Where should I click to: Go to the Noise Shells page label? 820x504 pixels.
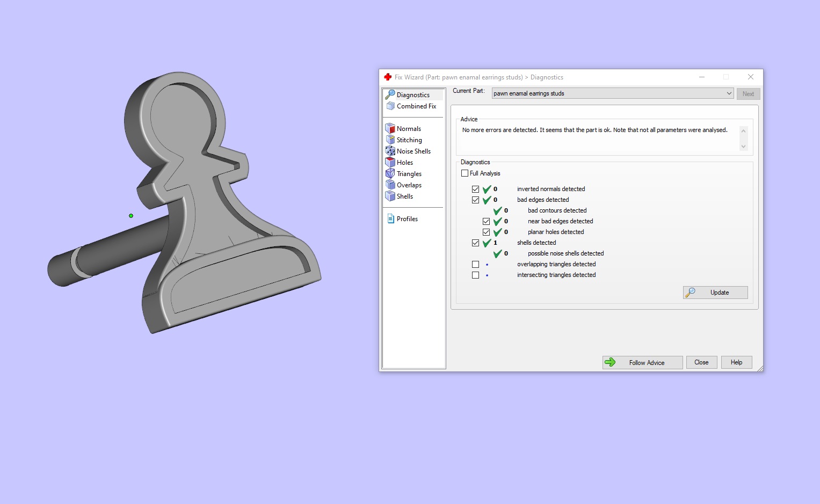coord(413,151)
